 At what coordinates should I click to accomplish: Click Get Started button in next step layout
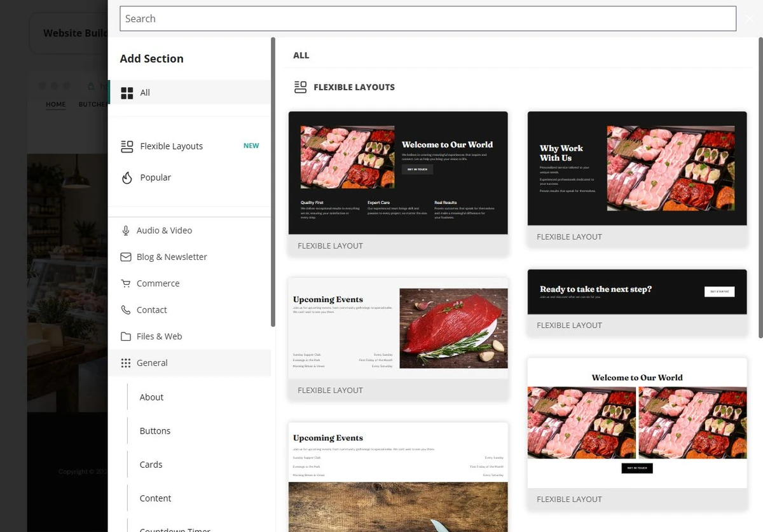tap(720, 292)
